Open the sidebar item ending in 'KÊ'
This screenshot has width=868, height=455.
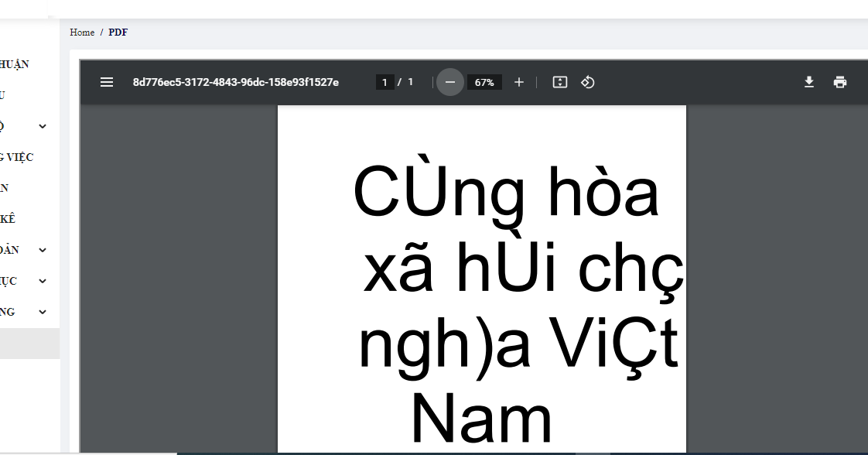click(8, 219)
